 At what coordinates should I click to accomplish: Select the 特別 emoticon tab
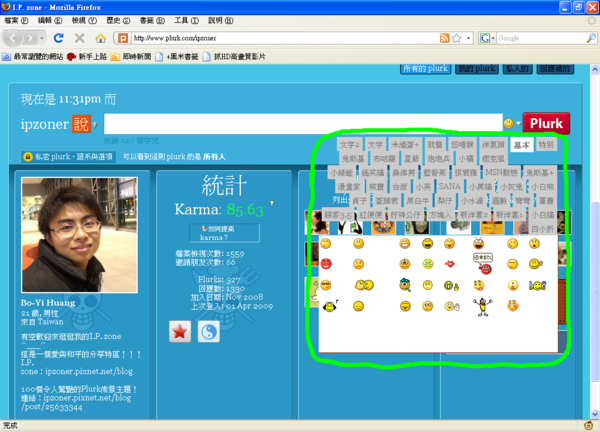tap(546, 145)
